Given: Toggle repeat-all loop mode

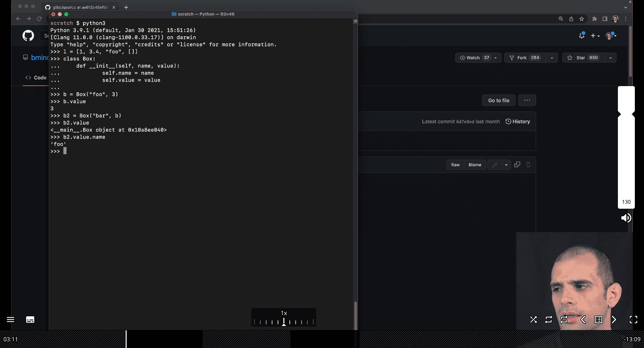Looking at the screenshot, I should pos(548,320).
